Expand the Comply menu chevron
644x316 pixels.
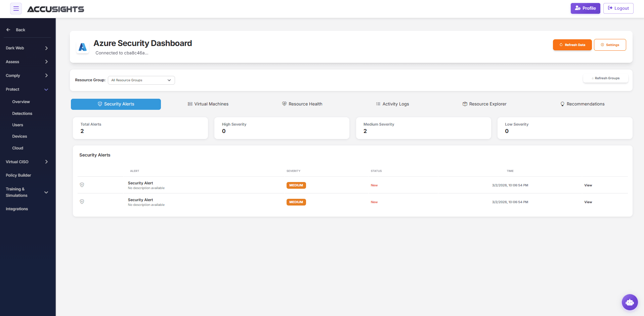pos(46,76)
